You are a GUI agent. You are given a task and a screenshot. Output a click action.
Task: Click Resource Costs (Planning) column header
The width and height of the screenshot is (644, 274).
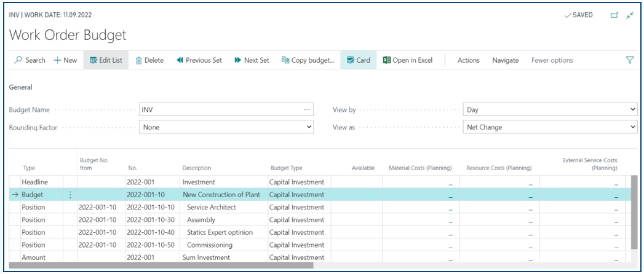tap(499, 168)
